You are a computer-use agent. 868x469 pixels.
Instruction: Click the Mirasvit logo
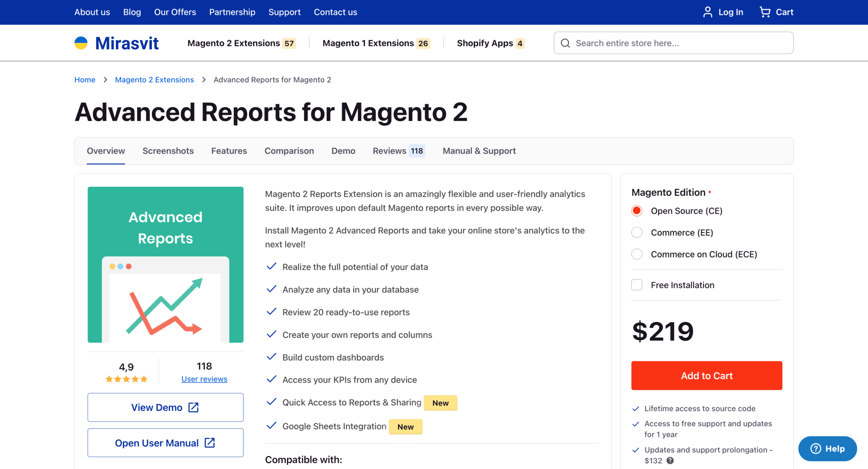pyautogui.click(x=117, y=43)
